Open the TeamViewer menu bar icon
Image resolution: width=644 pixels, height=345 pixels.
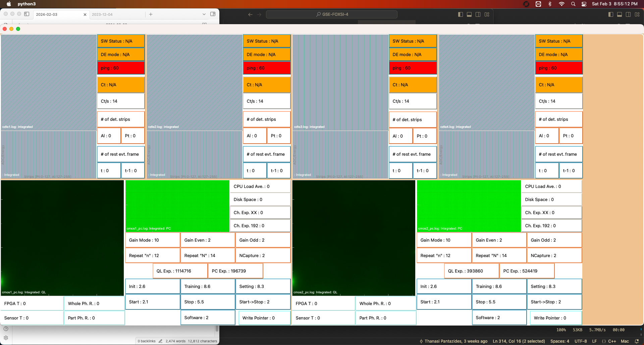click(x=538, y=4)
